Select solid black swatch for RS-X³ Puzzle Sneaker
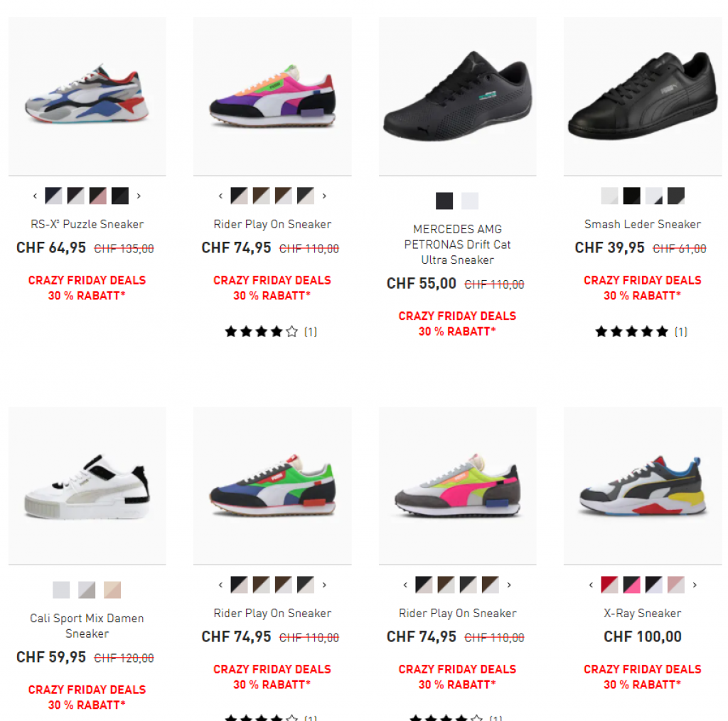The image size is (728, 721). [119, 196]
